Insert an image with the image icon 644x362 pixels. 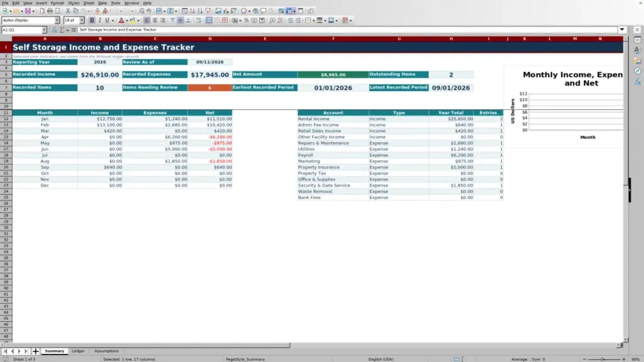(x=218, y=11)
